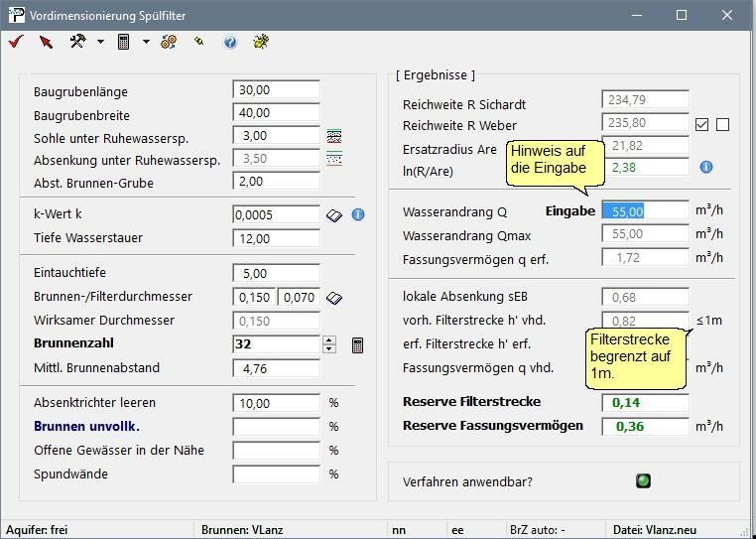Expand dropdown arrow beside tools icon
The width and height of the screenshot is (756, 539).
coord(100,42)
